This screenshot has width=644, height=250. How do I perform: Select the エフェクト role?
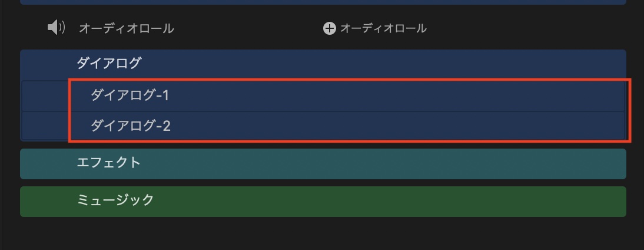tap(323, 163)
